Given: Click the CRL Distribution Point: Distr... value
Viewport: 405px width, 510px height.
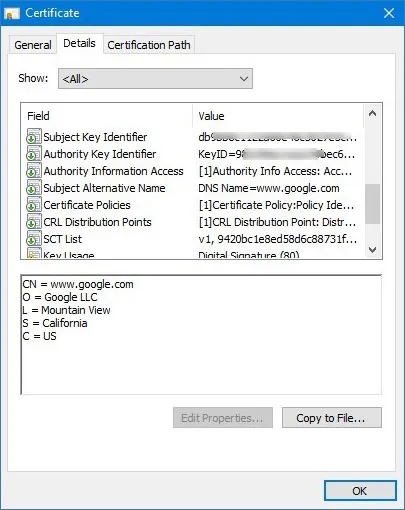Looking at the screenshot, I should point(277,222).
